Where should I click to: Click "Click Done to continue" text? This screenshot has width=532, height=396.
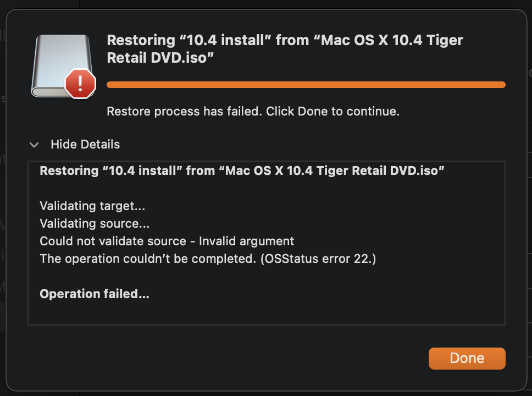pos(332,112)
